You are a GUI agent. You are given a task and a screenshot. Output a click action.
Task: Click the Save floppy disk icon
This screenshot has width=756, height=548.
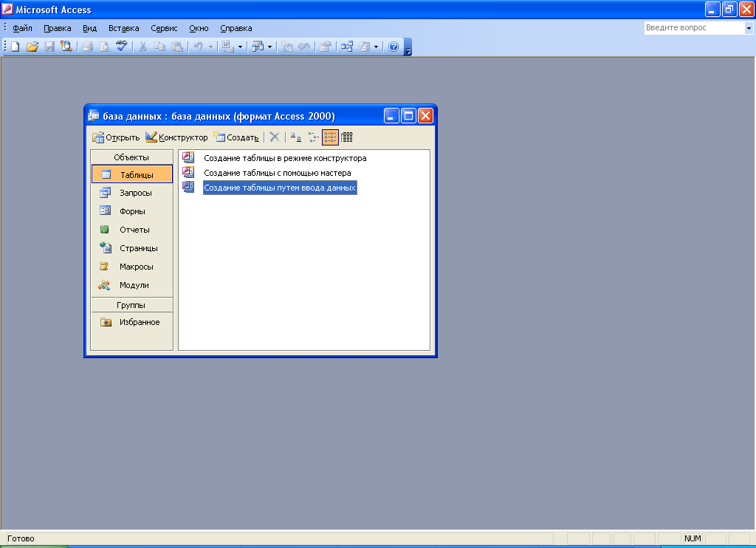point(49,47)
